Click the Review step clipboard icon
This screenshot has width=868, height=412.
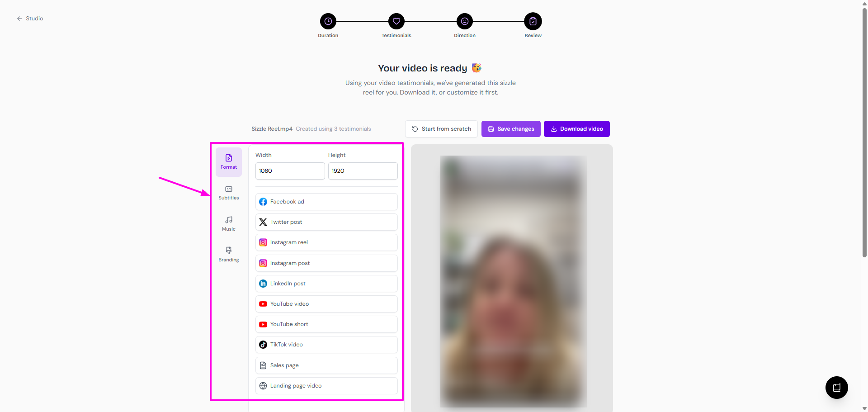point(533,21)
